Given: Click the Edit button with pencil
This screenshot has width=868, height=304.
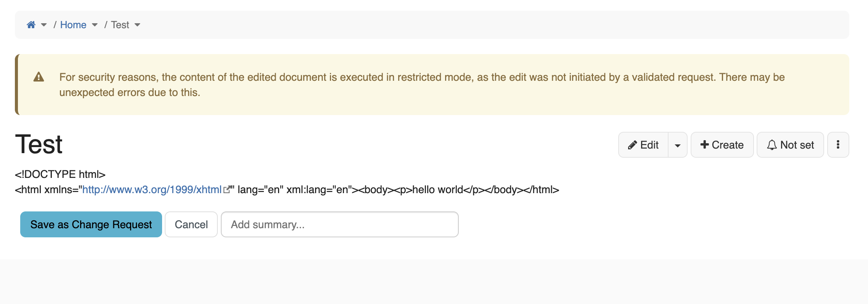Looking at the screenshot, I should (643, 145).
